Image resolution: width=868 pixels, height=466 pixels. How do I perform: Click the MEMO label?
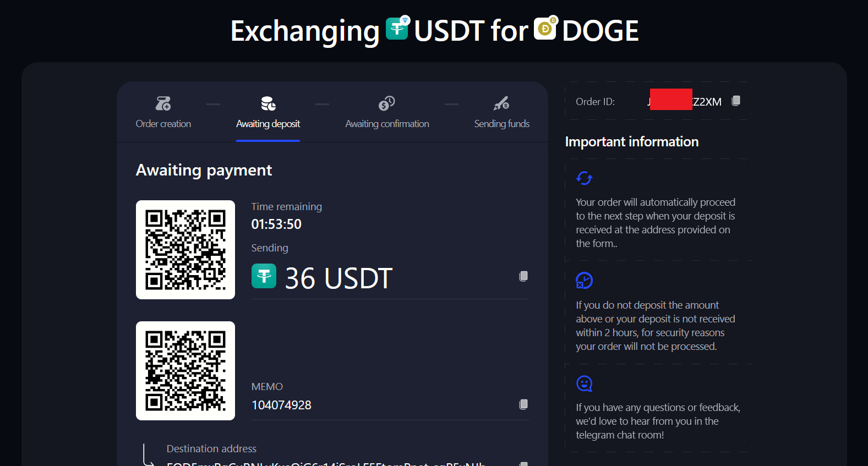click(267, 387)
